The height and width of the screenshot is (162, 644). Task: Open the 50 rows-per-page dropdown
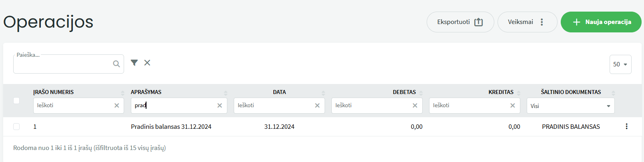(620, 64)
